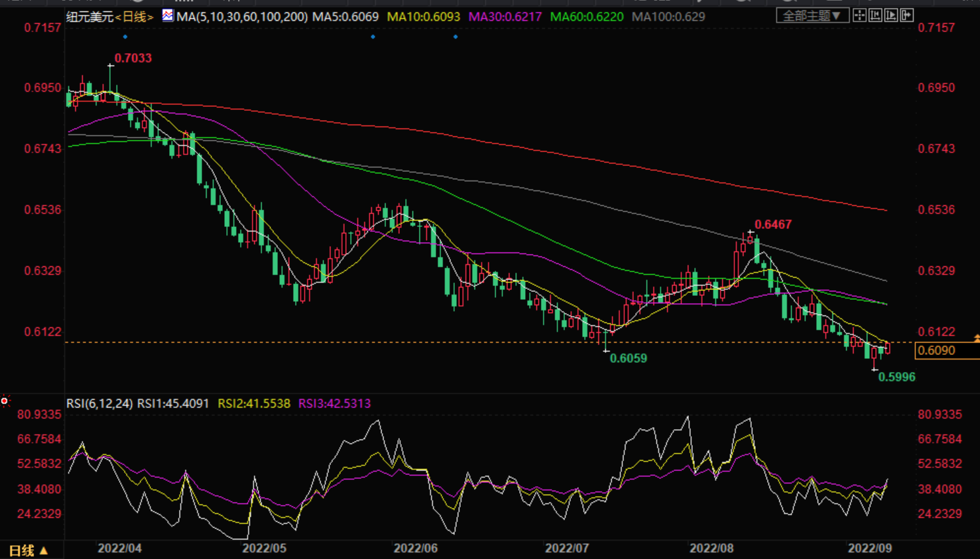Click the RSI(6,12,24) indicator label
The image size is (980, 559).
pyautogui.click(x=100, y=404)
